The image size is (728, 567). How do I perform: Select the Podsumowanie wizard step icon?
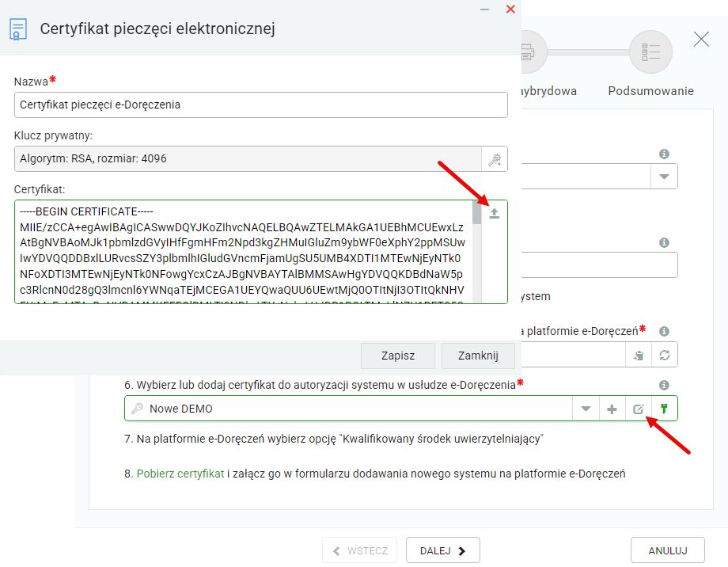tap(651, 52)
